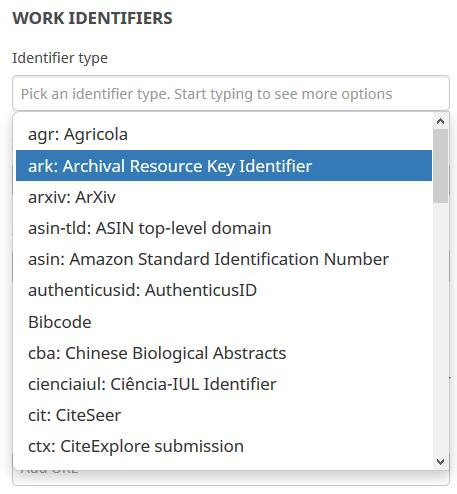The image size is (457, 494).
Task: Click the Identifier type label
Action: tap(60, 58)
